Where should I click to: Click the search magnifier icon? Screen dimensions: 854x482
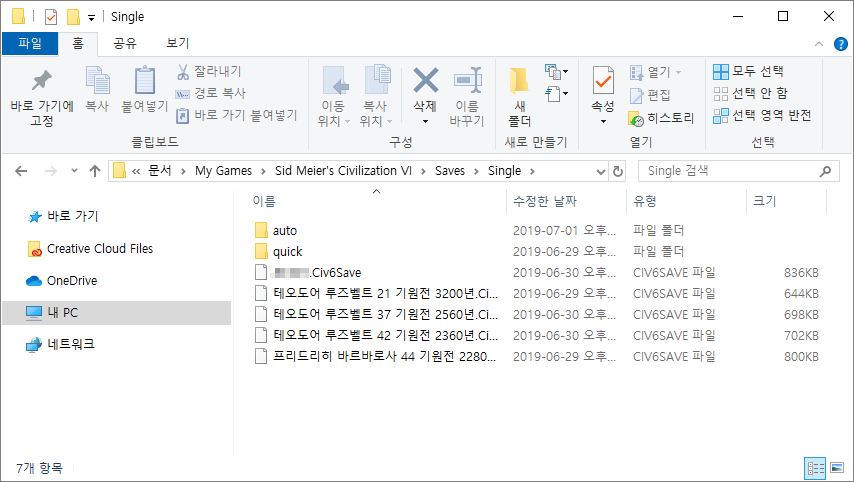(825, 172)
